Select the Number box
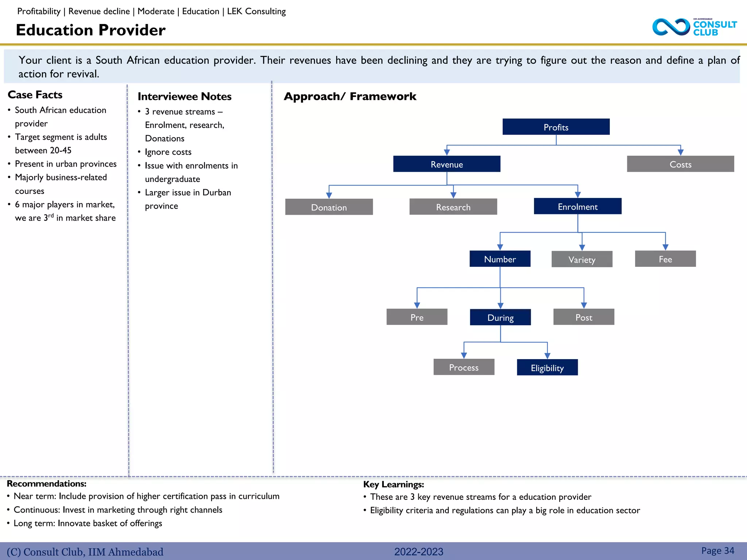This screenshot has height=560, width=747. coord(500,259)
